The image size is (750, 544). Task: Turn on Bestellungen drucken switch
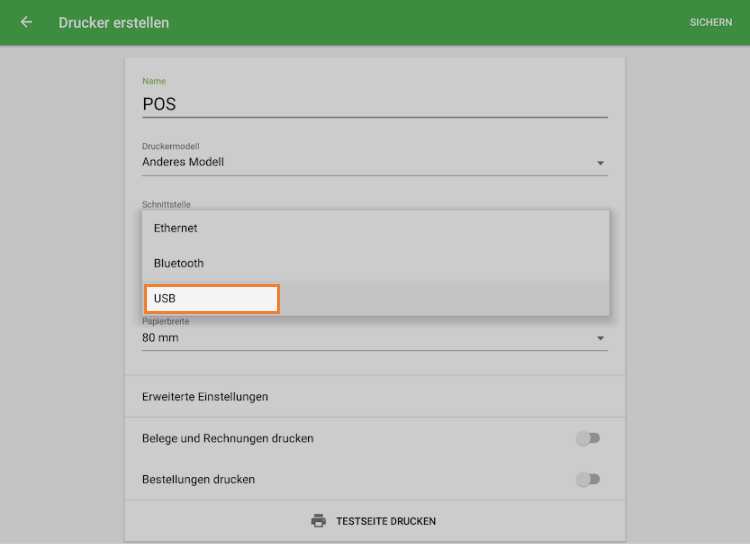588,479
